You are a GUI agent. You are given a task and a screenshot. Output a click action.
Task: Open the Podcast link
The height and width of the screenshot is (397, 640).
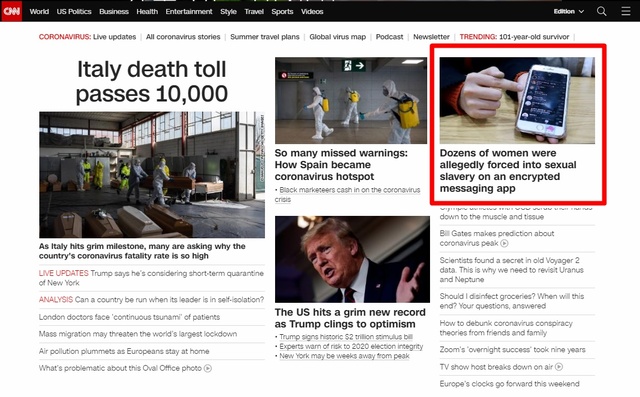pos(389,37)
